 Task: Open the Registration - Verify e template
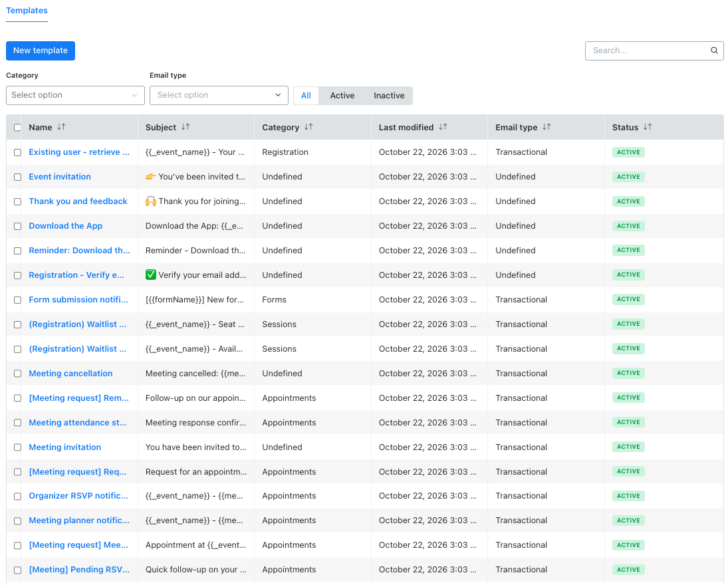click(76, 275)
